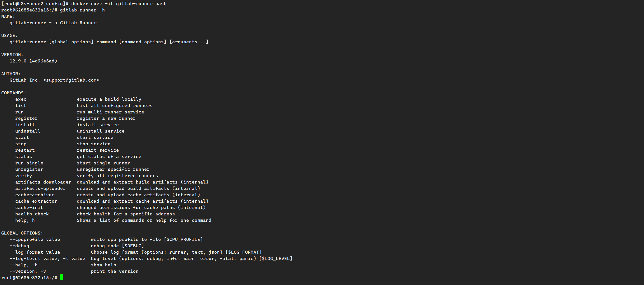Click the "verify all registered runners" description
The image size is (644, 285).
click(x=117, y=176)
